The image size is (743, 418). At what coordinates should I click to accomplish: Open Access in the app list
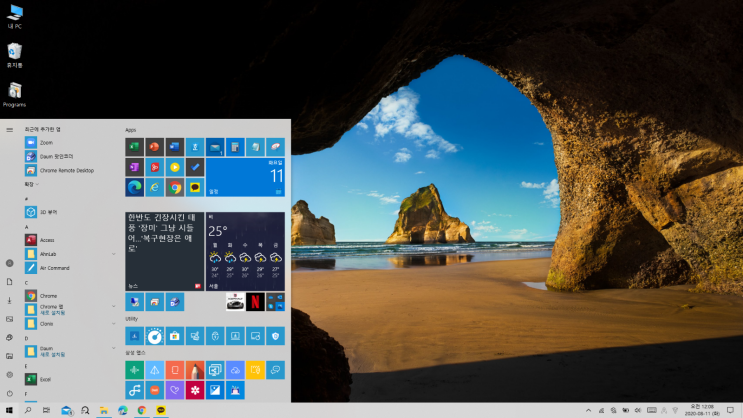[47, 240]
